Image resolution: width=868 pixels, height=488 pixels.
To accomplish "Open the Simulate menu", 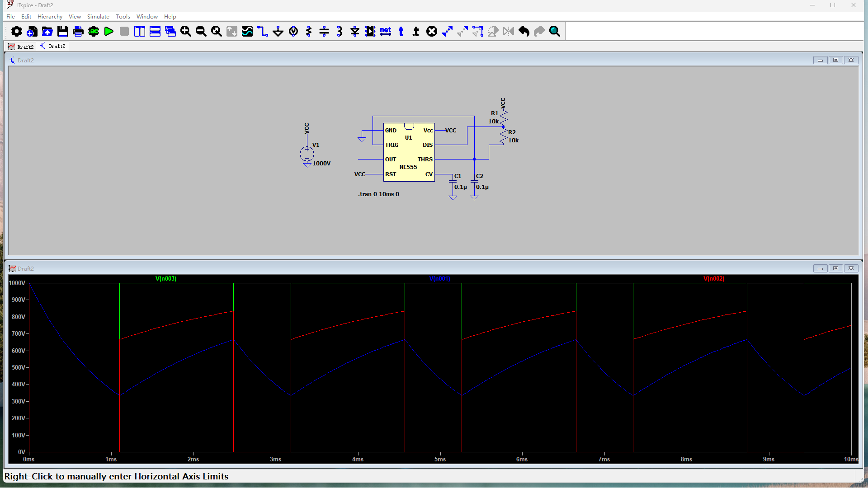I will pos(98,17).
